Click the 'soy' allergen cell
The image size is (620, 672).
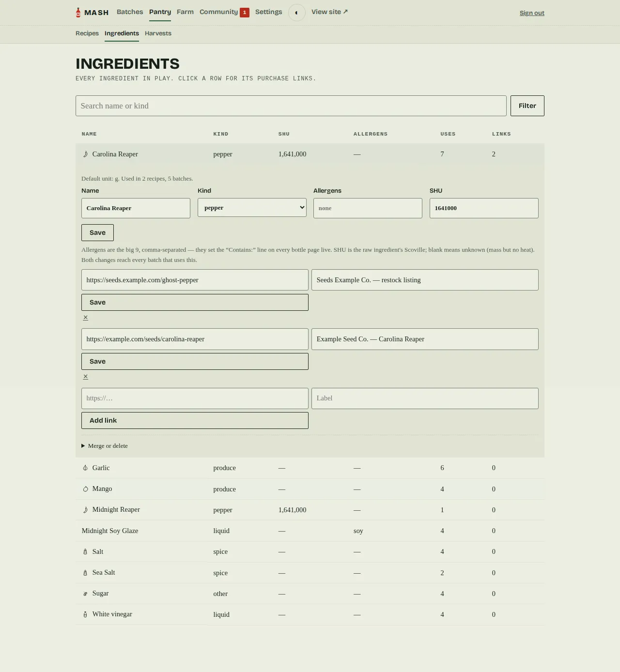click(358, 531)
